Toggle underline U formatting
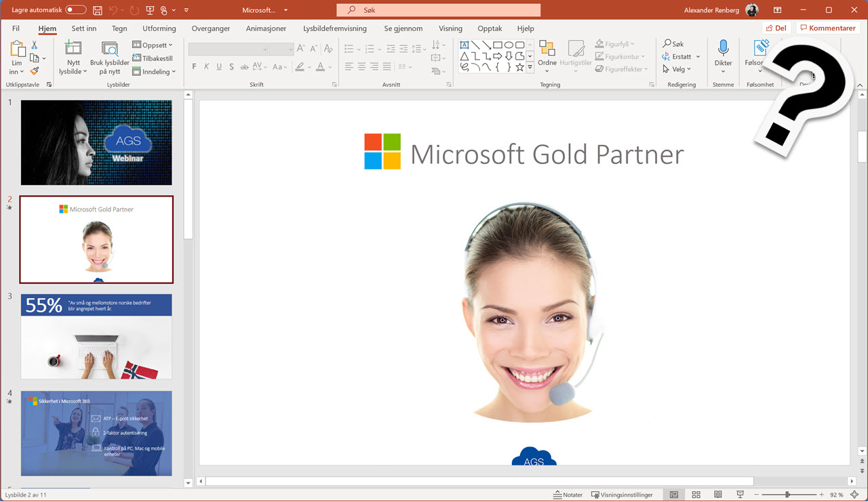Viewport: 868px width, 502px height. pyautogui.click(x=219, y=67)
